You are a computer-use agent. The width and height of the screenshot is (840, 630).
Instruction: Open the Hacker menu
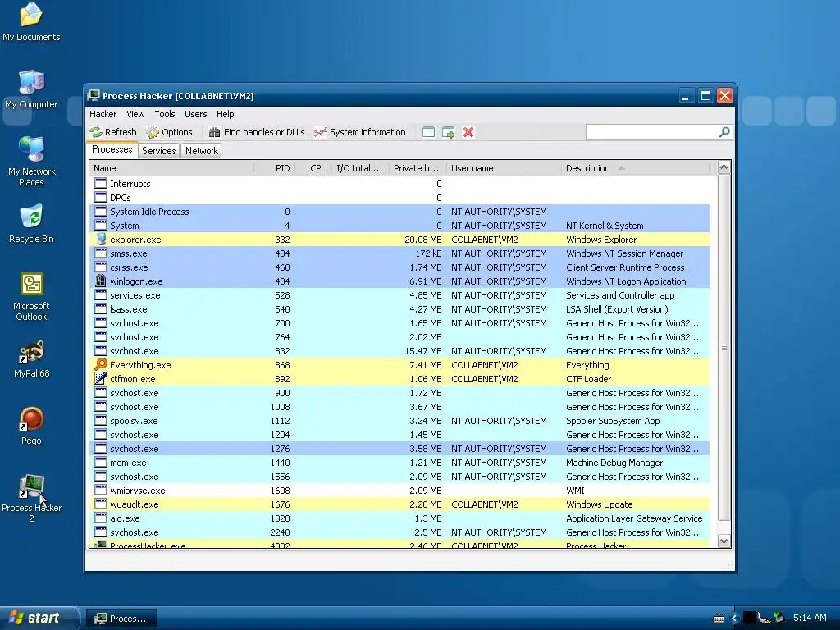103,114
